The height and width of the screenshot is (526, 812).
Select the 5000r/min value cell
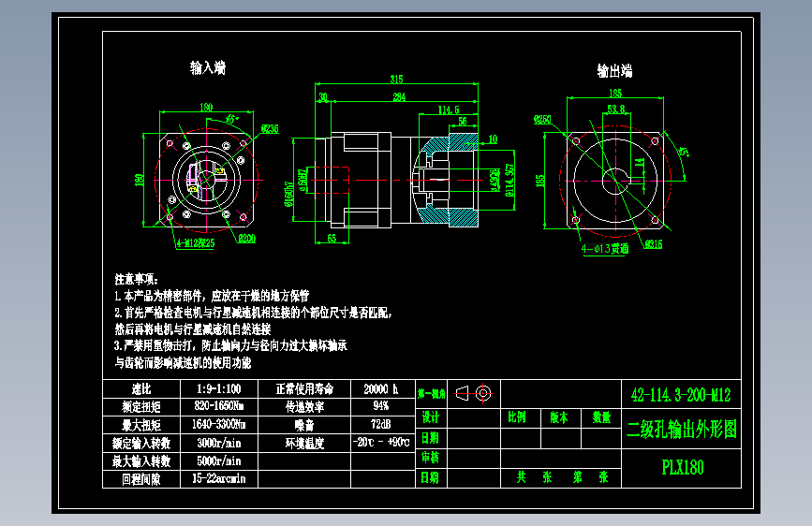(x=219, y=460)
